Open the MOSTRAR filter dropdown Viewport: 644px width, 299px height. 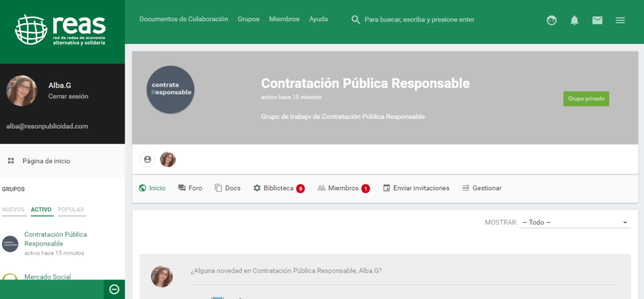coord(575,222)
